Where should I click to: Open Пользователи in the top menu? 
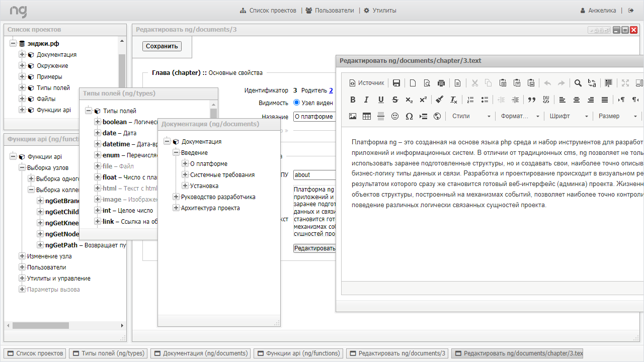330,11
